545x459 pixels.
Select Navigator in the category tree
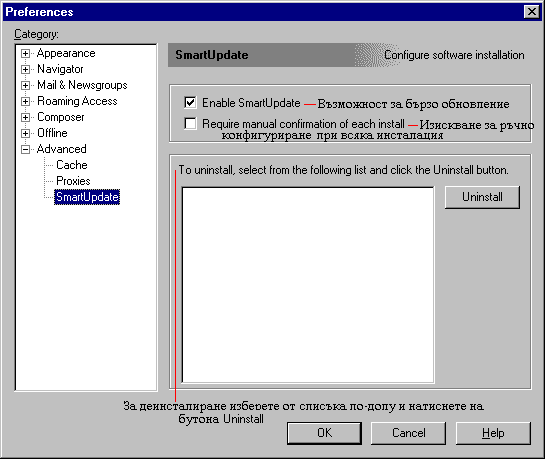60,69
